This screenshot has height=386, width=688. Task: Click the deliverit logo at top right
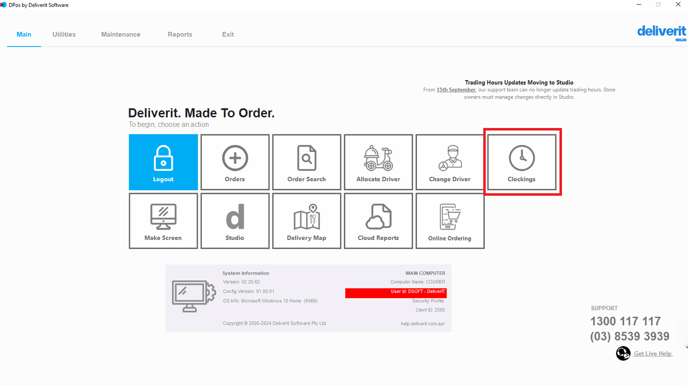point(662,32)
